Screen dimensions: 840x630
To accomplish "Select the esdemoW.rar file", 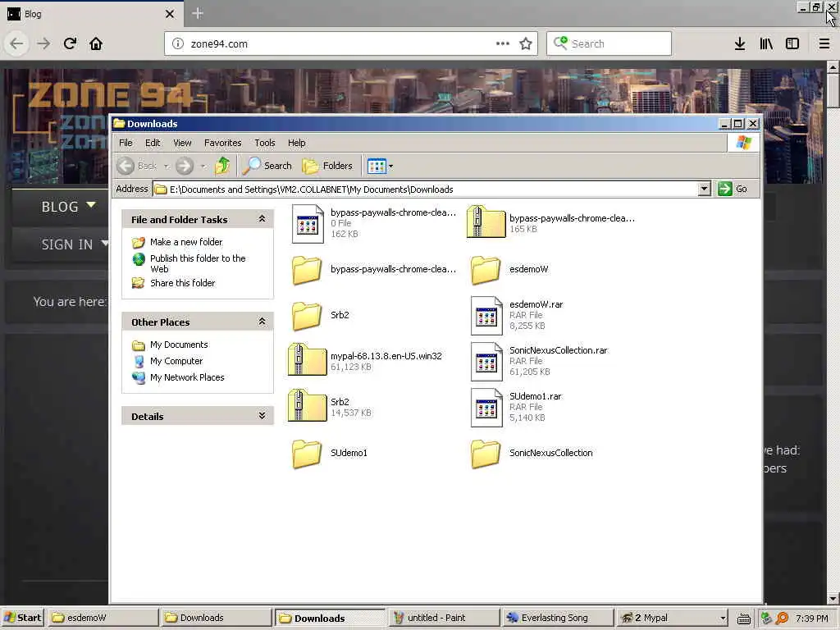I will (x=517, y=316).
